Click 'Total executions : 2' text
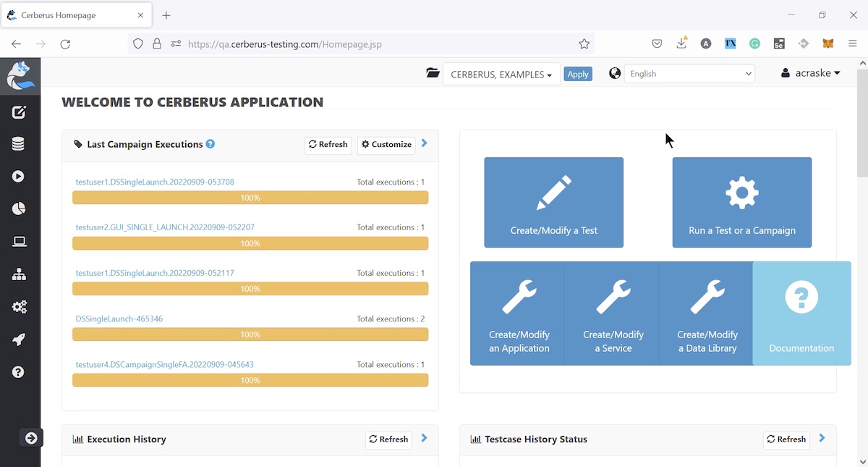The width and height of the screenshot is (868, 467). pos(391,319)
